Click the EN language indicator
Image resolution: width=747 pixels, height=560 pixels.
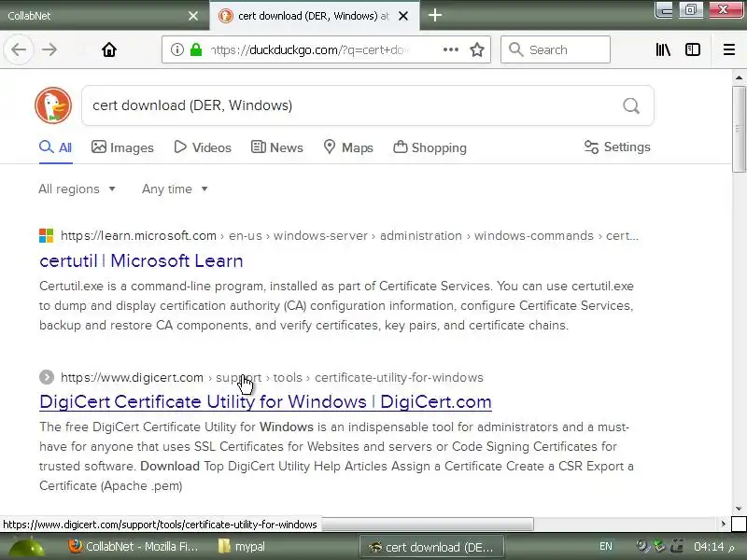(606, 546)
